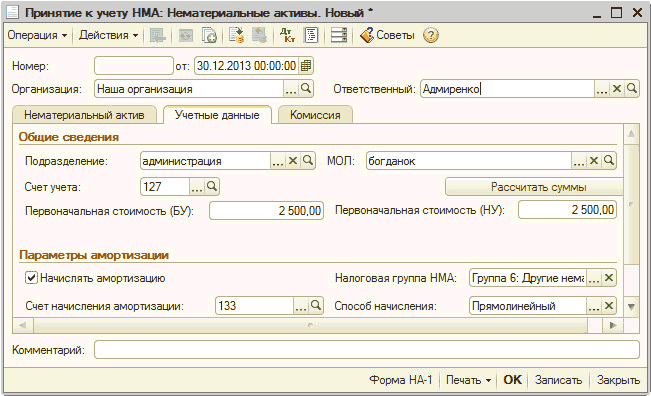Screen dimensions: 651x396
Task: Click the OK button
Action: click(x=512, y=380)
